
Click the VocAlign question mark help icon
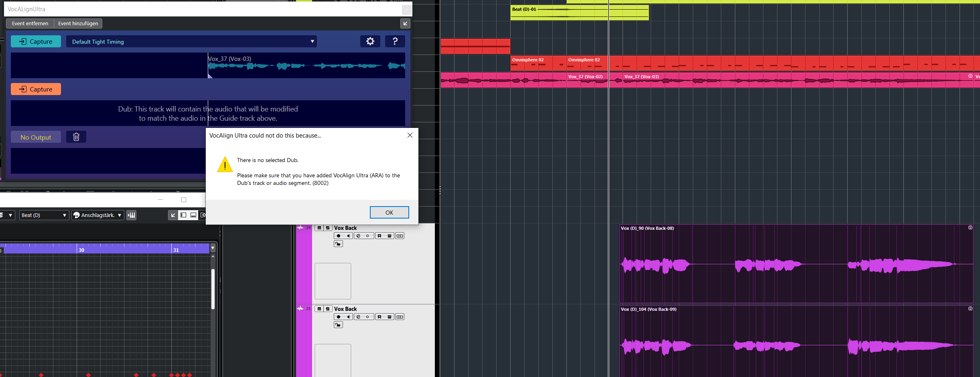coord(395,41)
